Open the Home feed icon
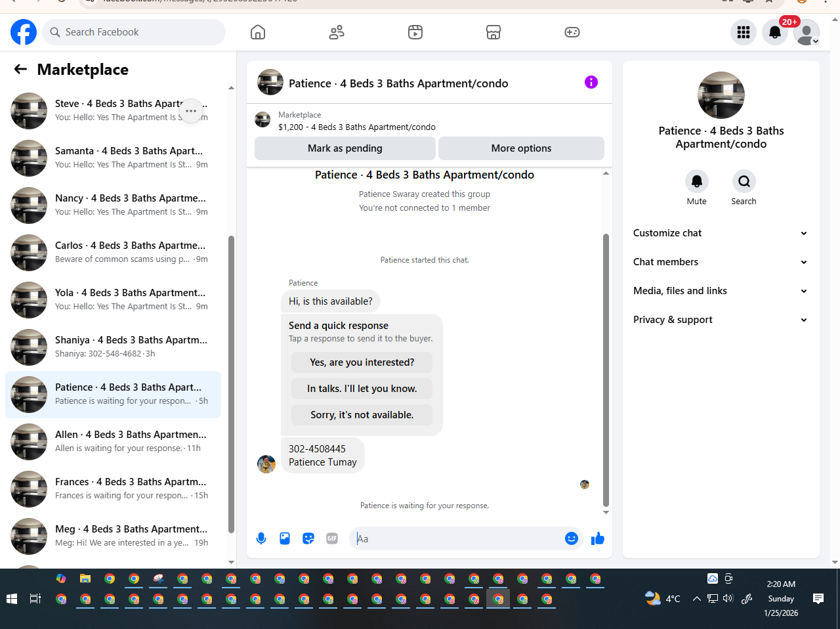This screenshot has height=629, width=840. click(x=258, y=32)
